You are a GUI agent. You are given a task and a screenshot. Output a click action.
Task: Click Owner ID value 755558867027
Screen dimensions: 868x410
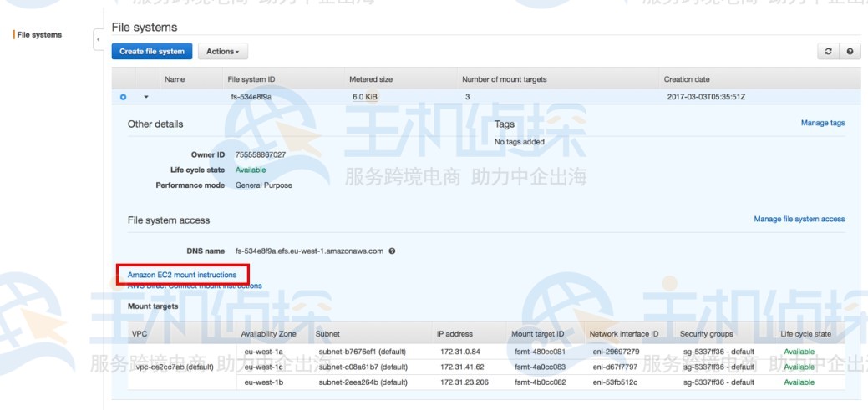coord(261,155)
